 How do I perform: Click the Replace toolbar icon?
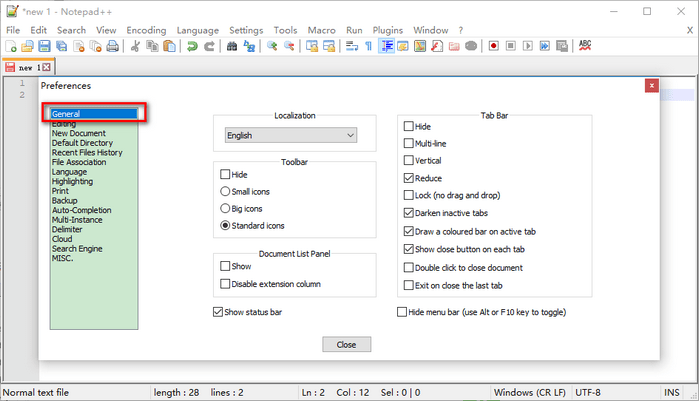coord(249,46)
